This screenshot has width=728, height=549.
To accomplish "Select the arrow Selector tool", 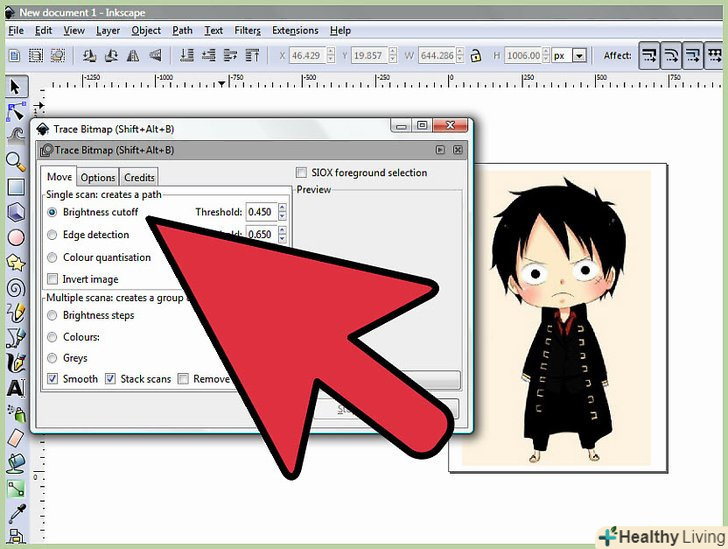I will point(16,86).
